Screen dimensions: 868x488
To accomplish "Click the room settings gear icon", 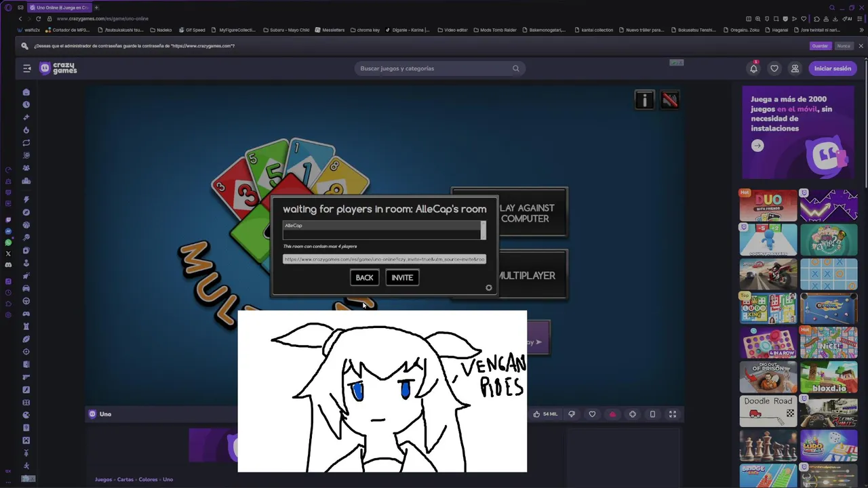I will (x=489, y=288).
